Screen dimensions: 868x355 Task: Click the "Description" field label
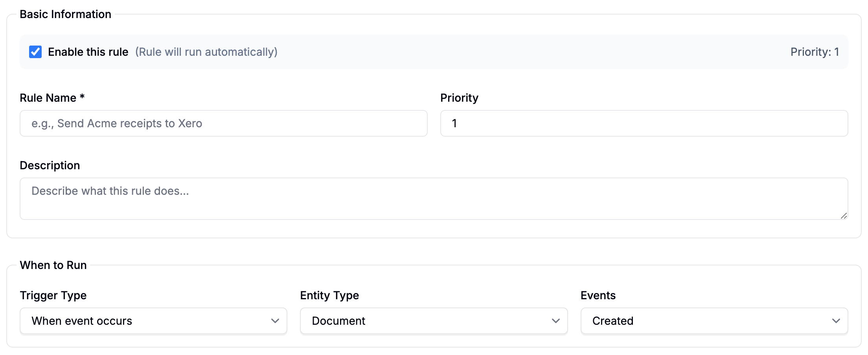pyautogui.click(x=50, y=165)
